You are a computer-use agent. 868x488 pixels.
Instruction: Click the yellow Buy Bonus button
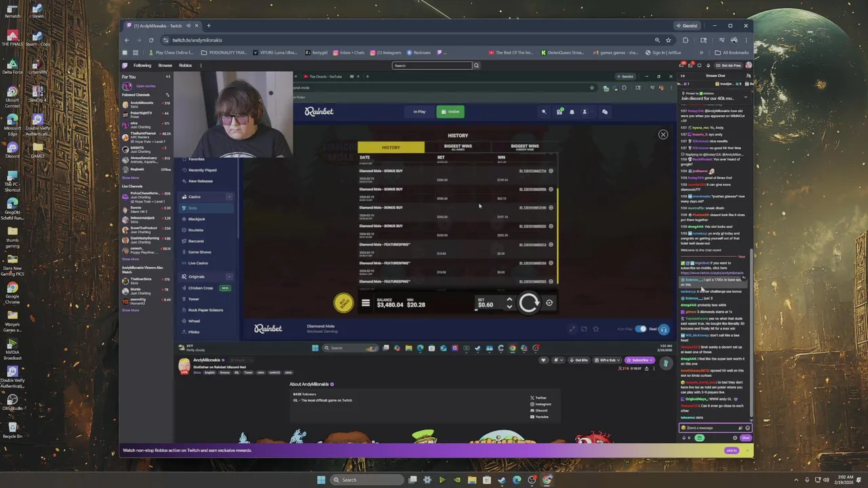(x=344, y=302)
